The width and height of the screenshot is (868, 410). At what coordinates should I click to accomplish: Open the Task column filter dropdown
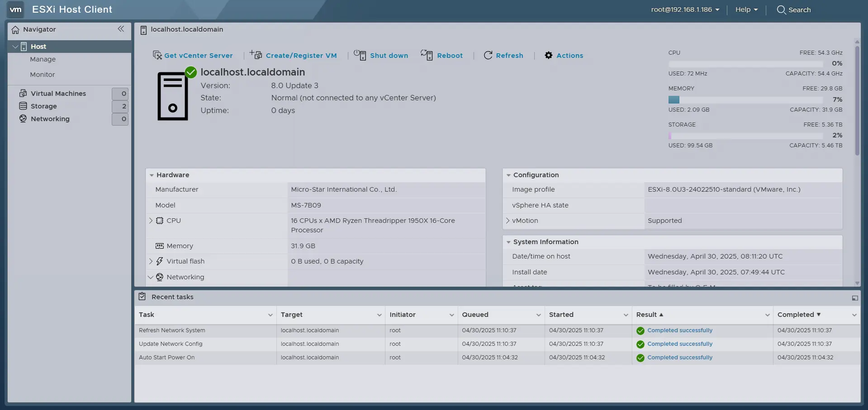pos(270,315)
